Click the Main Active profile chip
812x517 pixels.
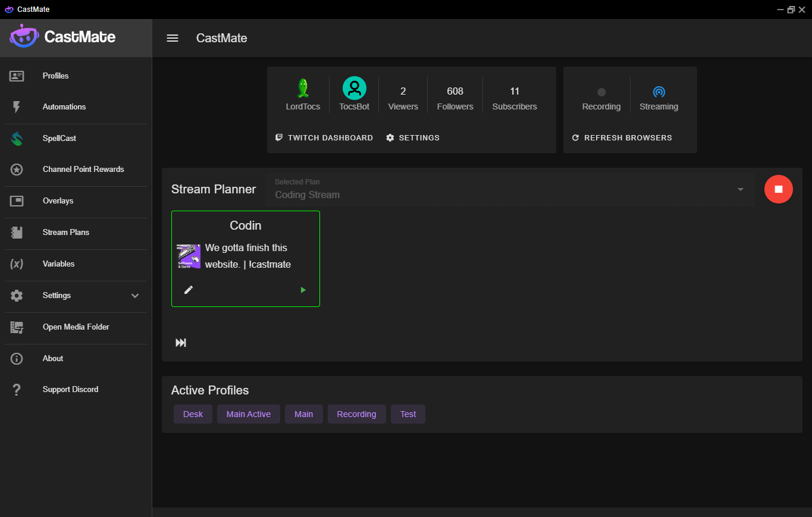pyautogui.click(x=249, y=414)
